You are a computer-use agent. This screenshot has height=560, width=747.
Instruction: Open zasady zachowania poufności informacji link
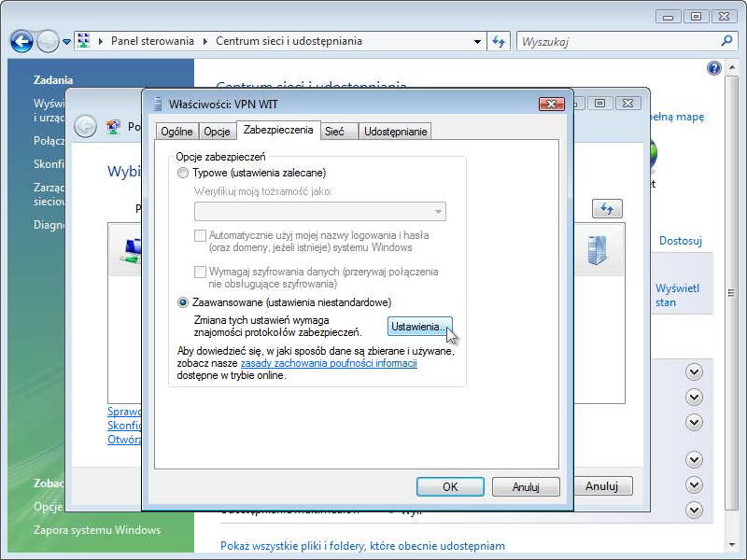tap(328, 363)
